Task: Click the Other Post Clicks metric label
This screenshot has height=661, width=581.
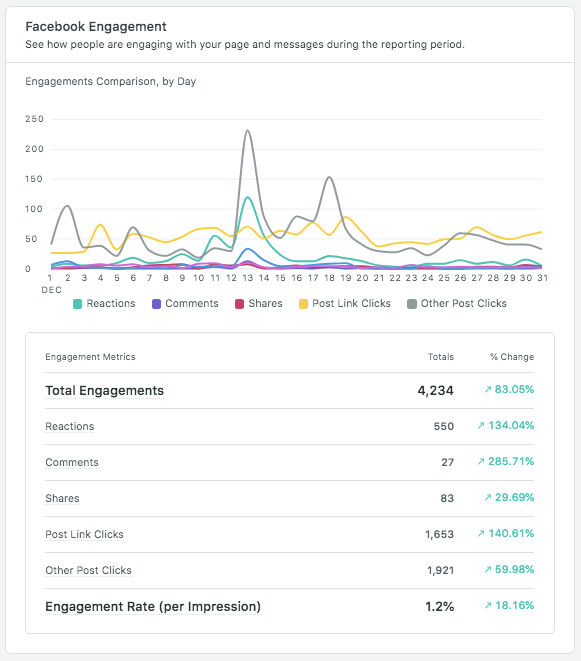Action: point(88,570)
